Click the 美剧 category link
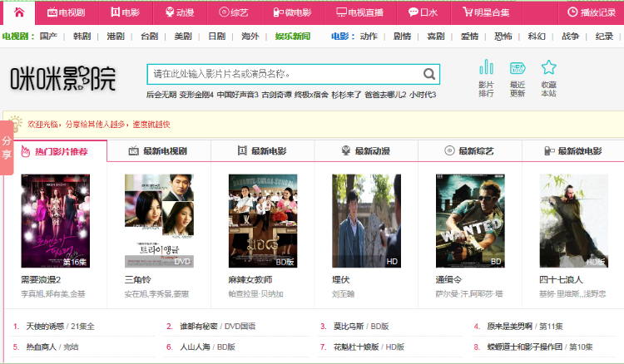The image size is (624, 364). pos(183,37)
